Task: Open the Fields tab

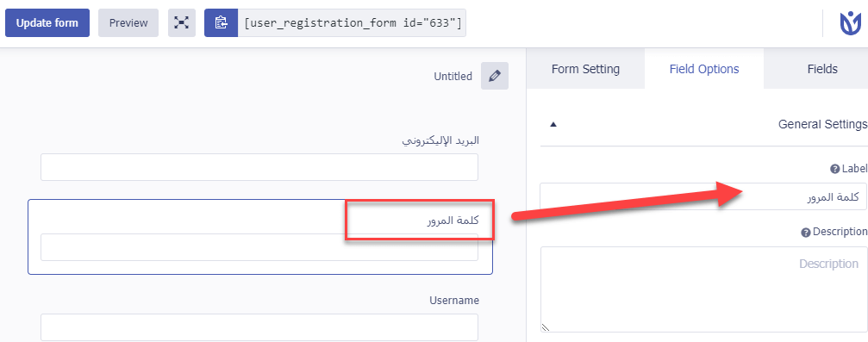Action: (822, 69)
